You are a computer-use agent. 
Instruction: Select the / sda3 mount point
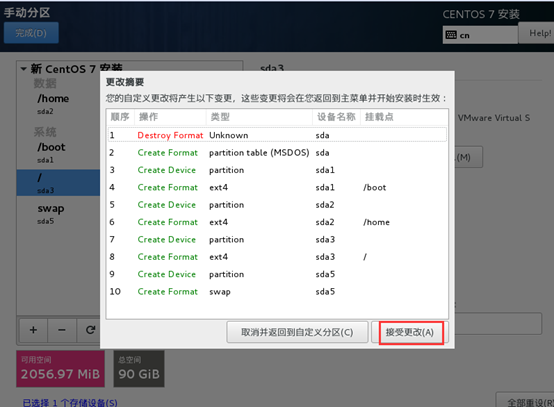point(58,183)
